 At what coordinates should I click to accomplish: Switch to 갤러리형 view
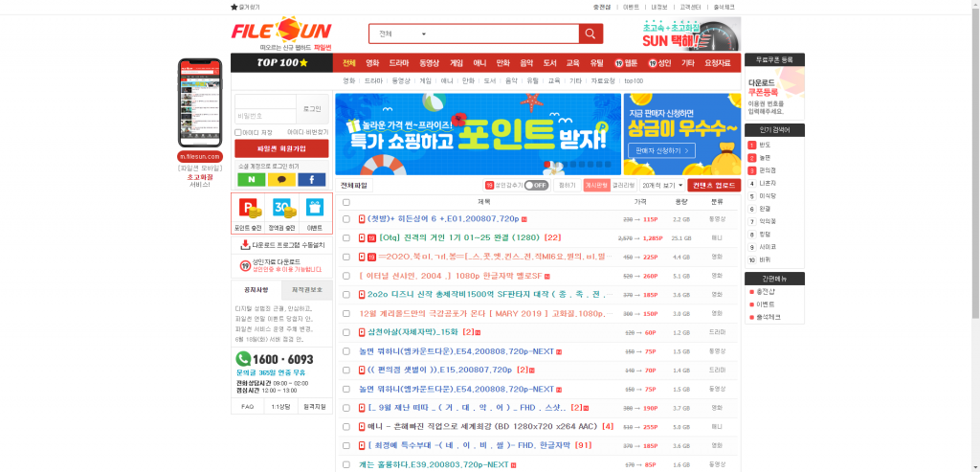click(x=623, y=186)
